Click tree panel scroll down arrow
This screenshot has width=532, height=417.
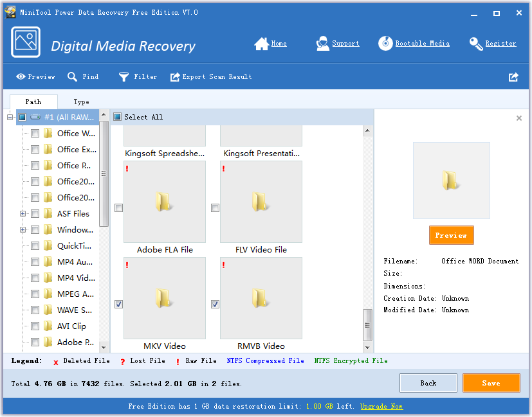coord(104,347)
